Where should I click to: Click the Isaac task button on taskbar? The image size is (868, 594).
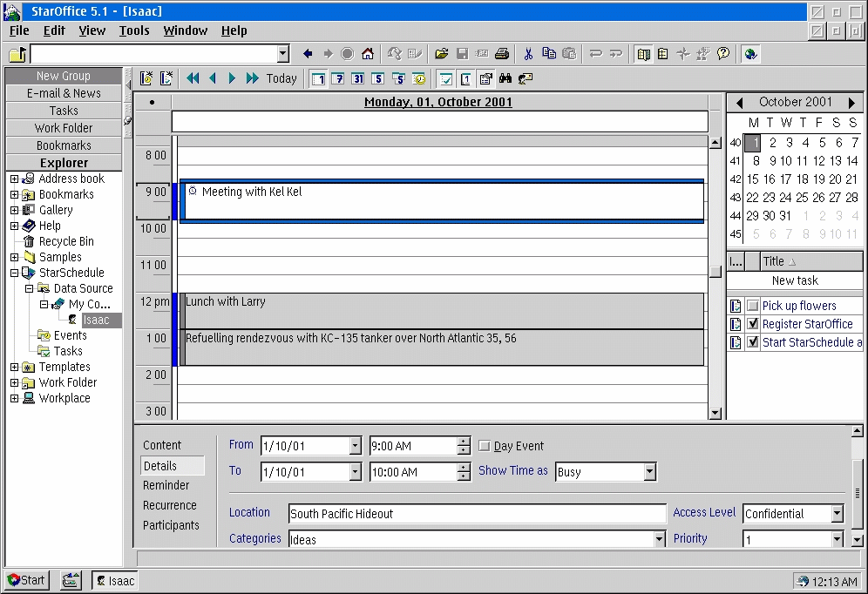coord(116,581)
